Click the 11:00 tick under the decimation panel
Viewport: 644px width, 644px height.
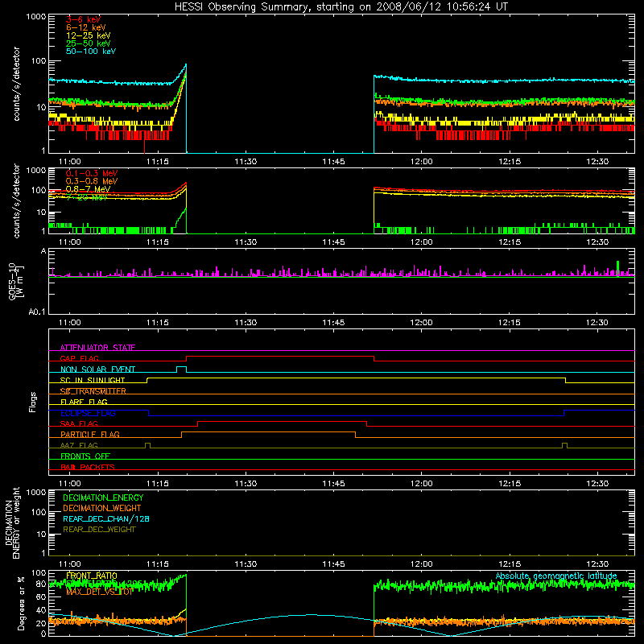tap(70, 564)
